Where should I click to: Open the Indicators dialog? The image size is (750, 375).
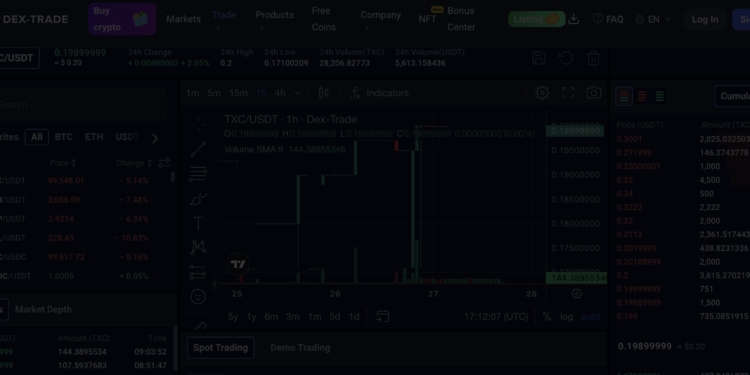(x=380, y=93)
